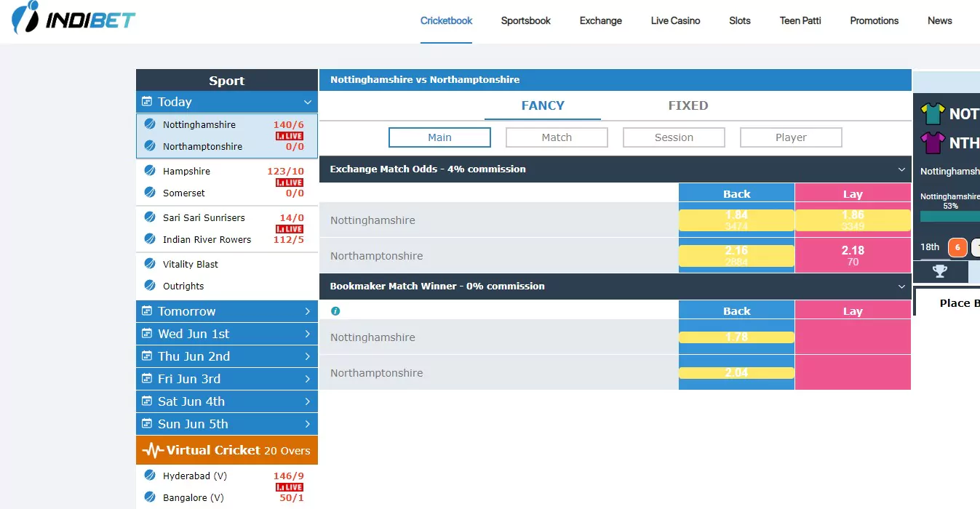
Task: Click the calendar icon on the Tomorrow row
Action: click(147, 311)
